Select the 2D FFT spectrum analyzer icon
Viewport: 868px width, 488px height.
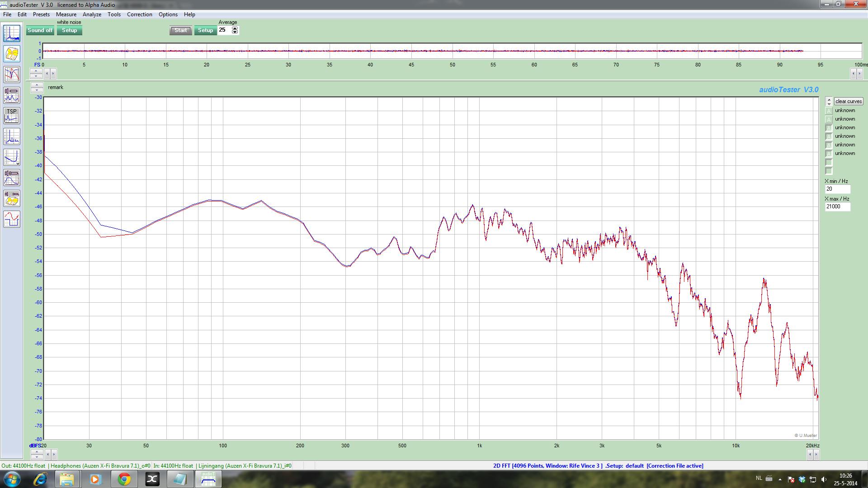click(x=12, y=33)
